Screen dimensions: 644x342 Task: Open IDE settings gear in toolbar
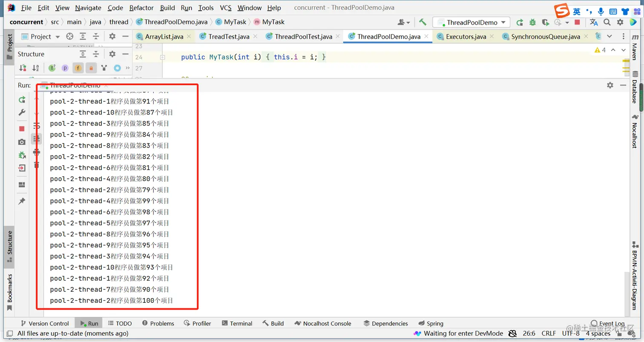620,22
